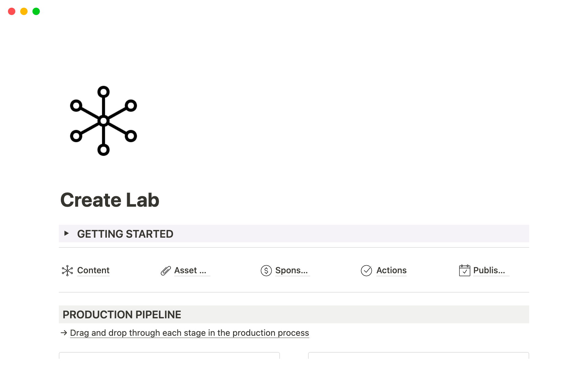Click the Publish calendar icon
The image size is (588, 368).
(464, 270)
